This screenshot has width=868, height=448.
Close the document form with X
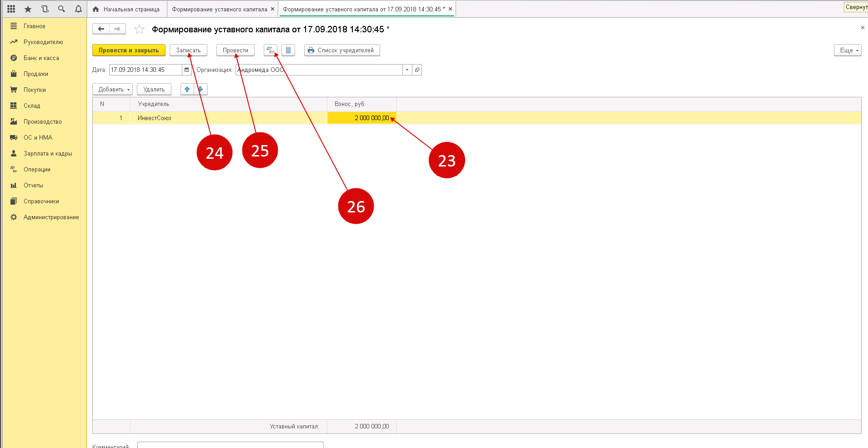tap(863, 28)
